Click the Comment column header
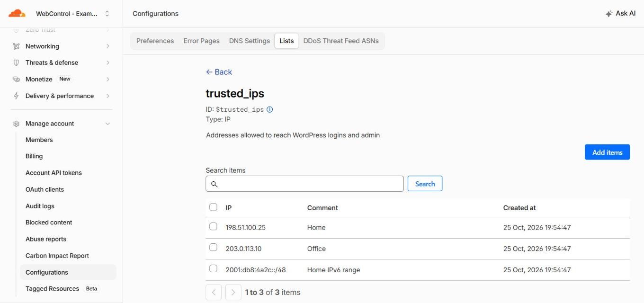 click(322, 208)
